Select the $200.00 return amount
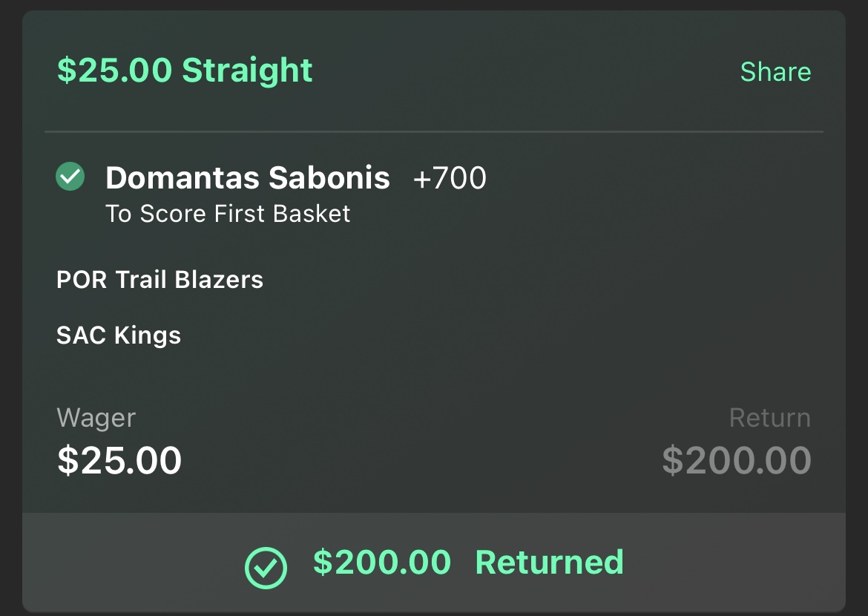The width and height of the screenshot is (868, 616). [x=737, y=460]
